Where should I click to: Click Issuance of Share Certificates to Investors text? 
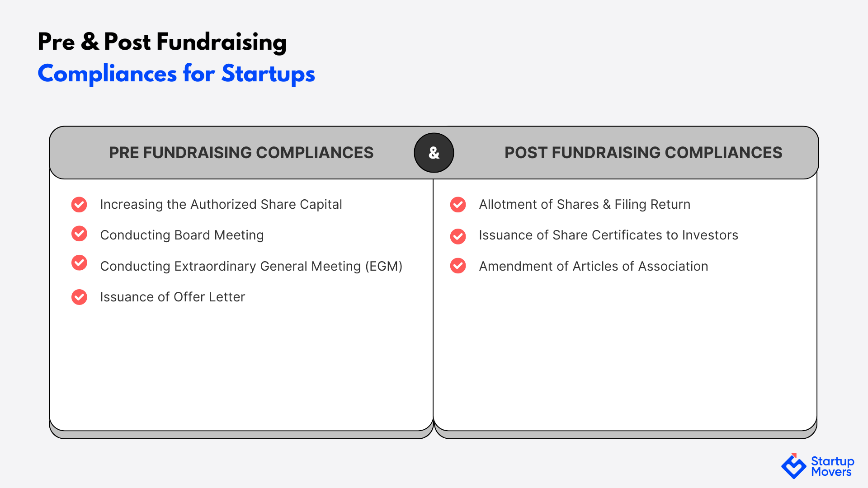point(609,235)
